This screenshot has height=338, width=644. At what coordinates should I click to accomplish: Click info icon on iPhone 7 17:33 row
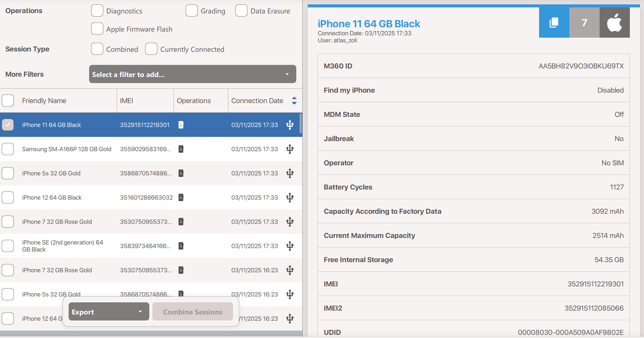[181, 222]
